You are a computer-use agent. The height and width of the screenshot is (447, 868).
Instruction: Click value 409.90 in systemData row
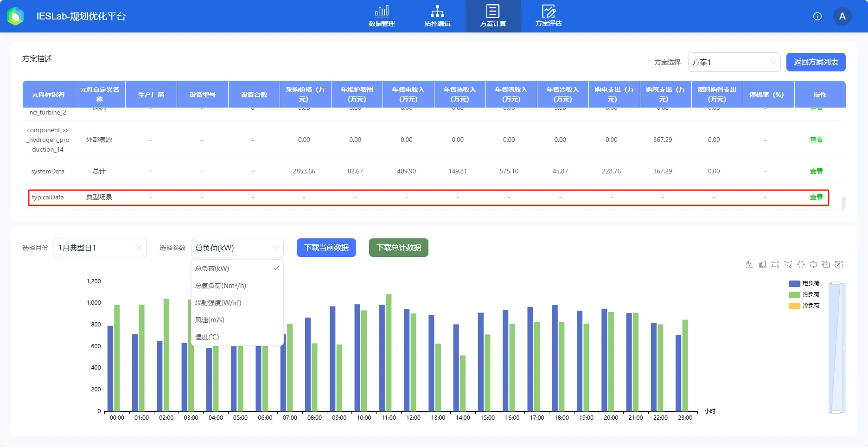[x=406, y=171]
